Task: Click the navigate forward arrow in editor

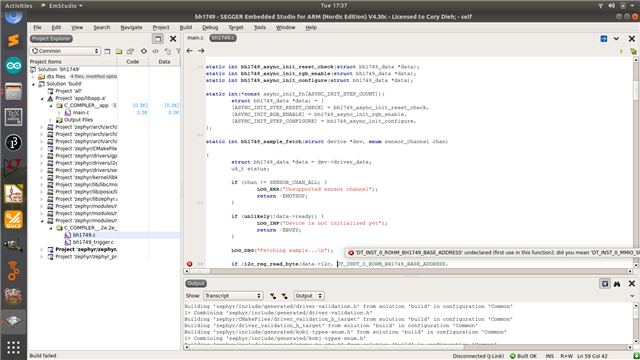Action: click(x=201, y=51)
